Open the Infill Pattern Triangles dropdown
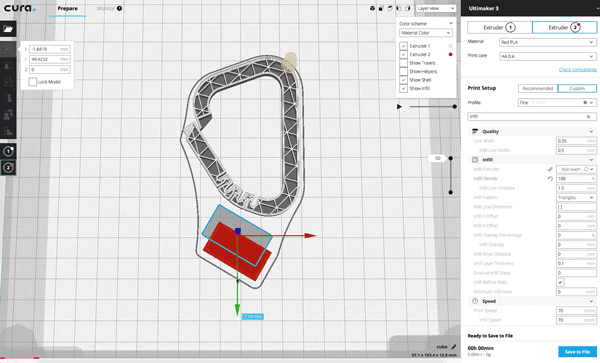Viewport: 600px width, 363px height. pos(576,197)
